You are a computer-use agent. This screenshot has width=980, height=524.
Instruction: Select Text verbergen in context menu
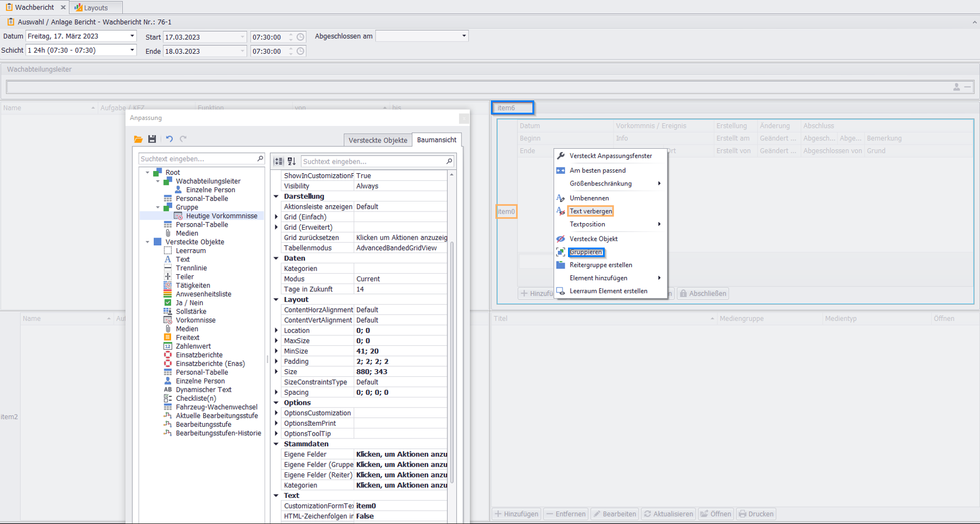(590, 211)
